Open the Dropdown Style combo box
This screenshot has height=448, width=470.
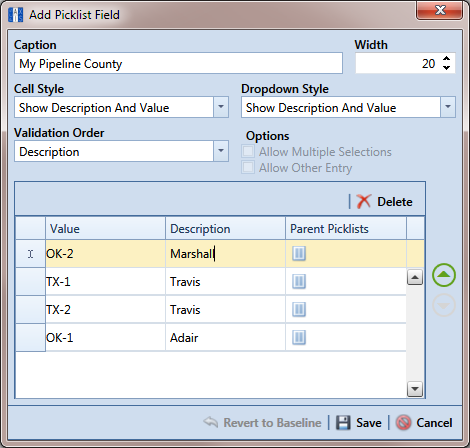pyautogui.click(x=448, y=107)
